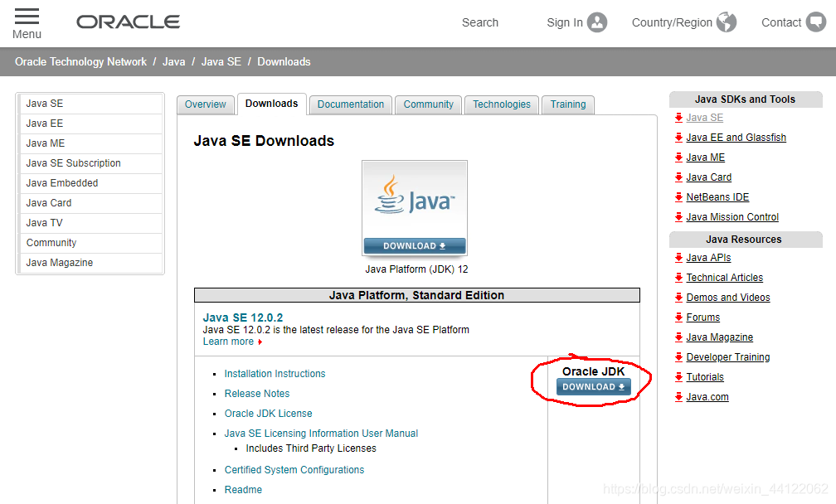Open Java Magazine in left sidebar
The width and height of the screenshot is (836, 504).
click(x=90, y=263)
